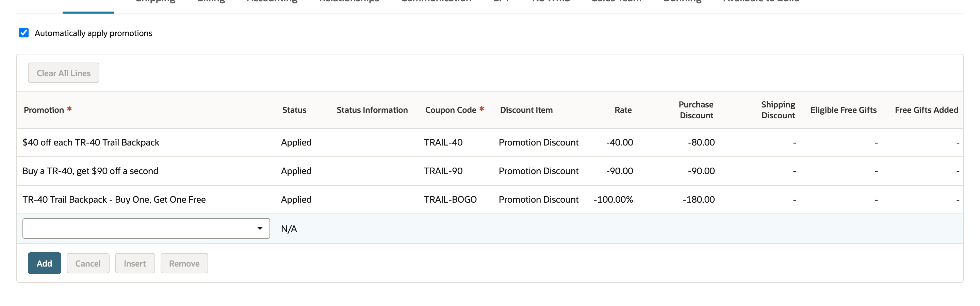Select "Buy a TR-40, get $90 off a second" promotion
980x306 pixels.
coord(90,171)
